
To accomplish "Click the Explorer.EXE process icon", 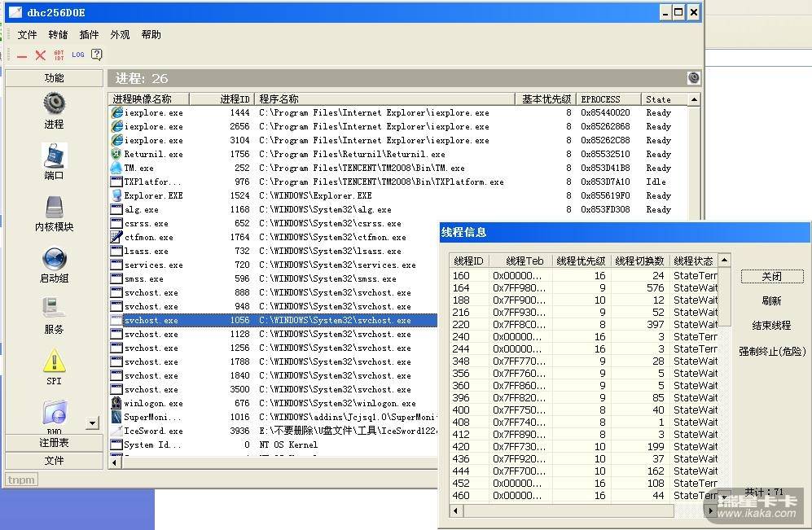I will pos(116,195).
